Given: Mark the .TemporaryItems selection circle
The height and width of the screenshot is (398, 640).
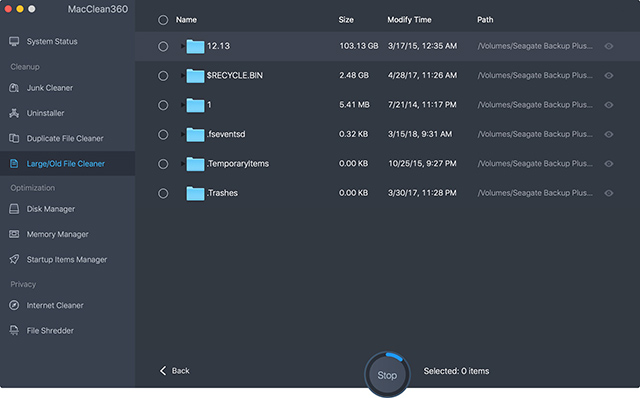Looking at the screenshot, I should pyautogui.click(x=163, y=164).
